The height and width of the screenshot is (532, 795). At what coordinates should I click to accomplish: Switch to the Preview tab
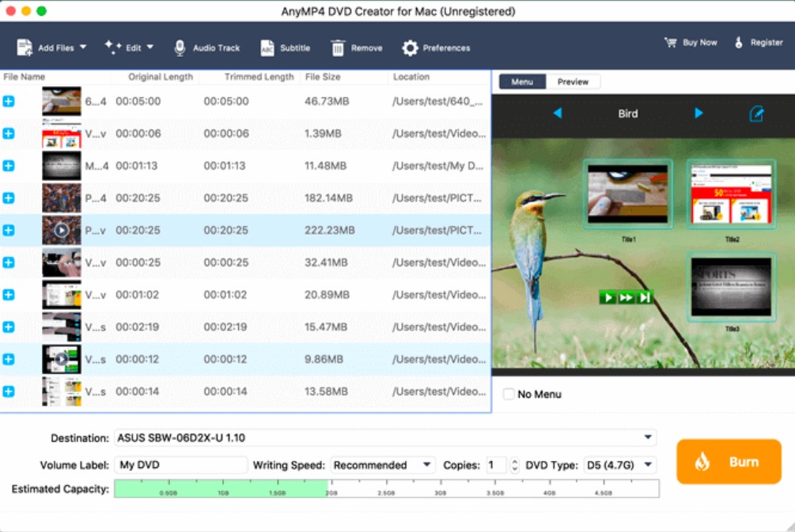573,81
